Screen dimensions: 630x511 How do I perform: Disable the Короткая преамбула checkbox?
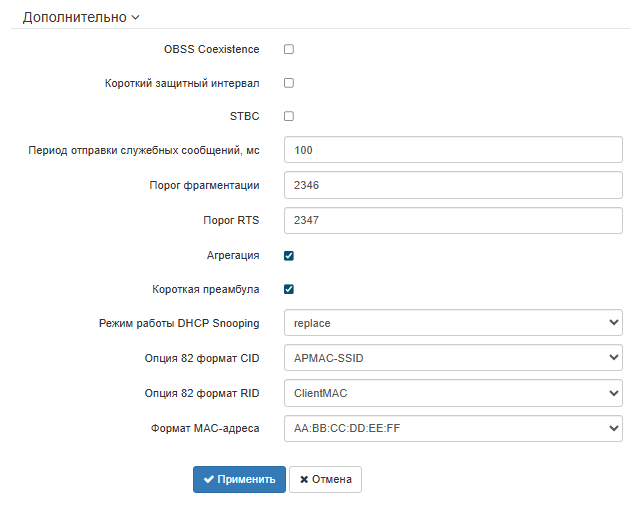(x=289, y=289)
